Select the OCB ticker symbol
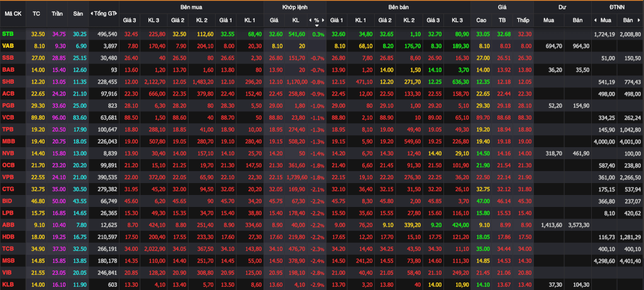 point(8,165)
